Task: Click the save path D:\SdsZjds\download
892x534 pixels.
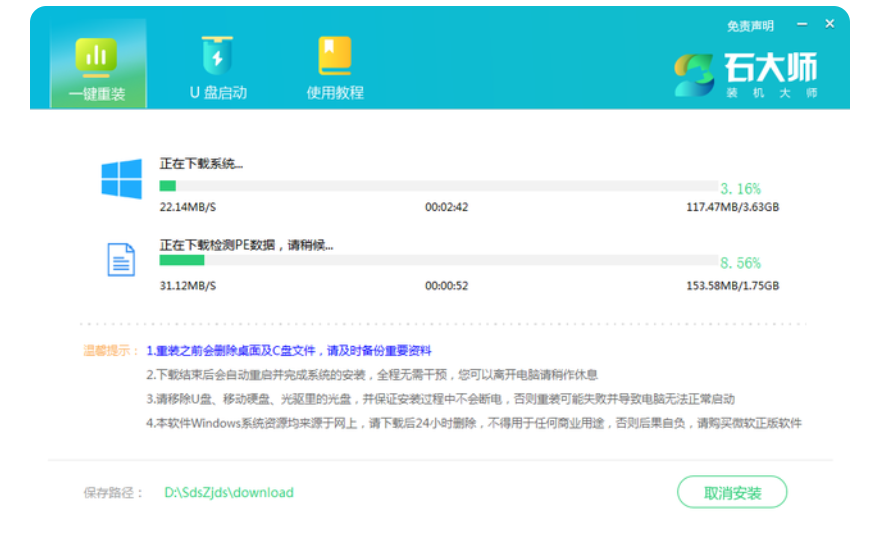Action: click(229, 492)
